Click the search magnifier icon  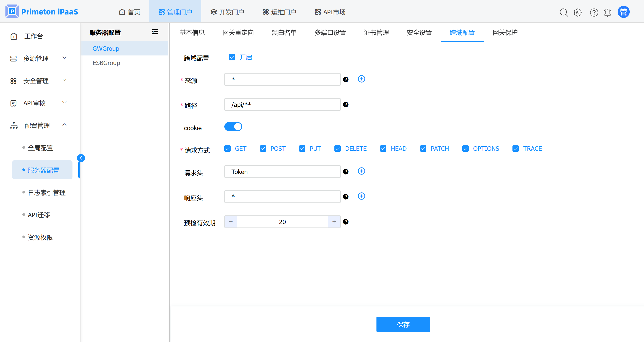563,12
